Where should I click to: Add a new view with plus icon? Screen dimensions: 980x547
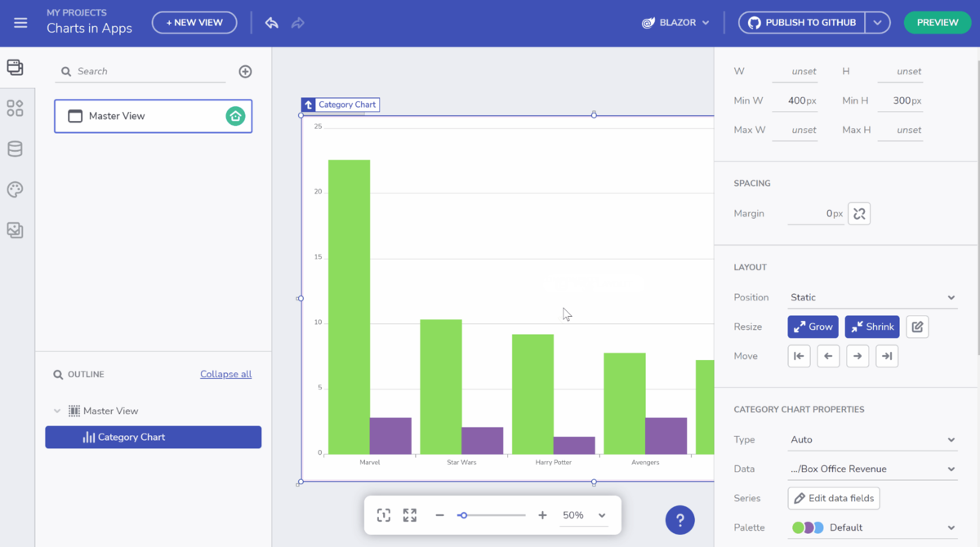click(245, 72)
